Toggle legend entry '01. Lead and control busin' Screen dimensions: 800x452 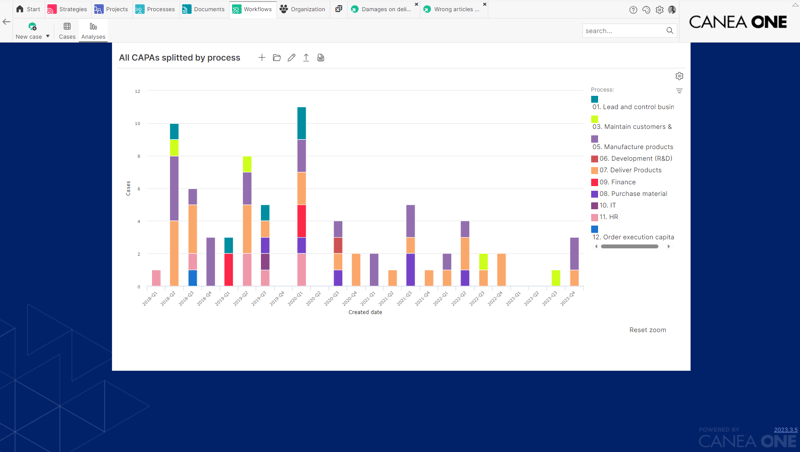(x=633, y=107)
